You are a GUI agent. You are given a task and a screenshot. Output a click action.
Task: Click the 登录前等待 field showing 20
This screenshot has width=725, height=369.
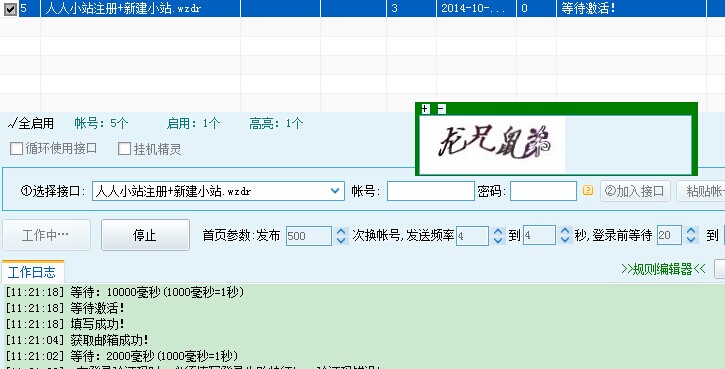(x=669, y=236)
